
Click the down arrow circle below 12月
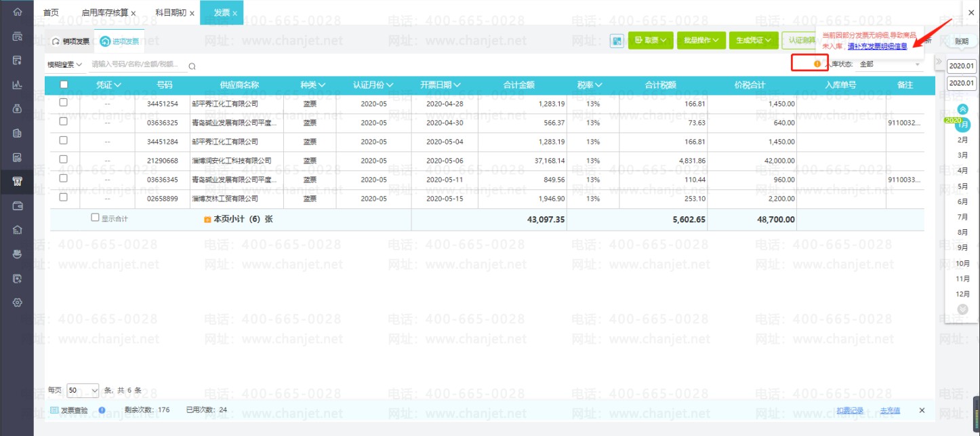963,309
